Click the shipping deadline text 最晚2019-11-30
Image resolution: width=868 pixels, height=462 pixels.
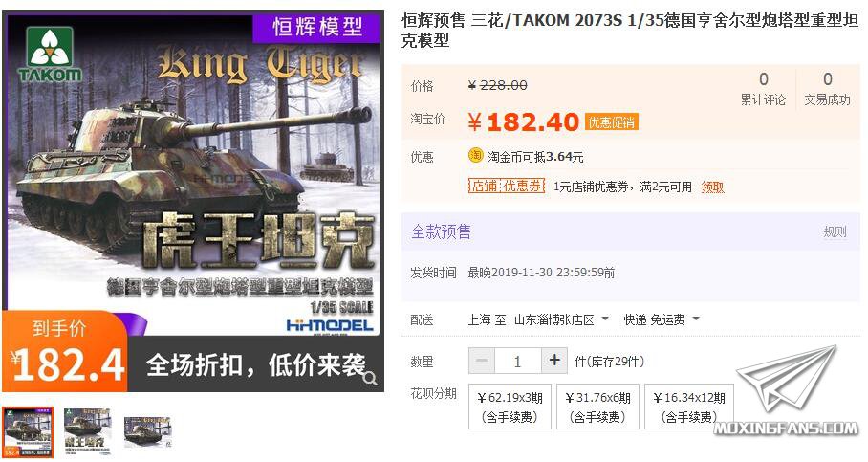pyautogui.click(x=541, y=273)
